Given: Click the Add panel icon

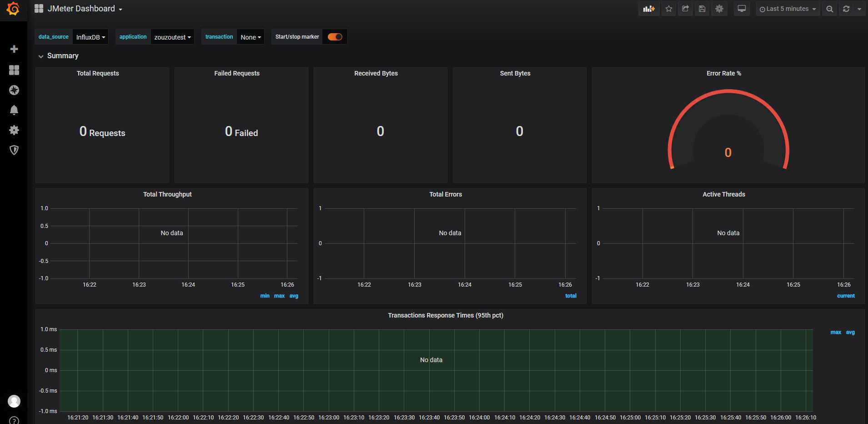Looking at the screenshot, I should click(648, 9).
